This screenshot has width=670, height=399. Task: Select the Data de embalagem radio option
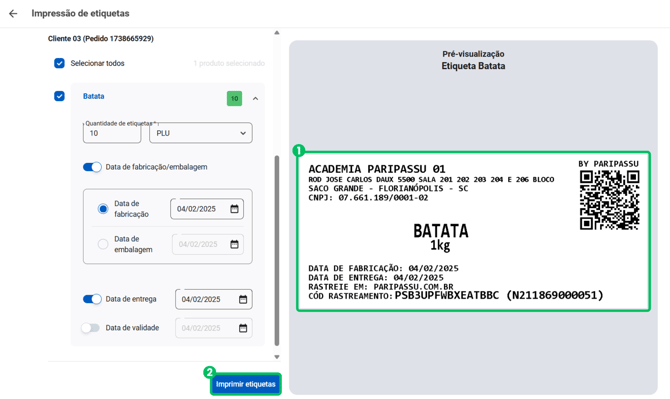click(103, 244)
